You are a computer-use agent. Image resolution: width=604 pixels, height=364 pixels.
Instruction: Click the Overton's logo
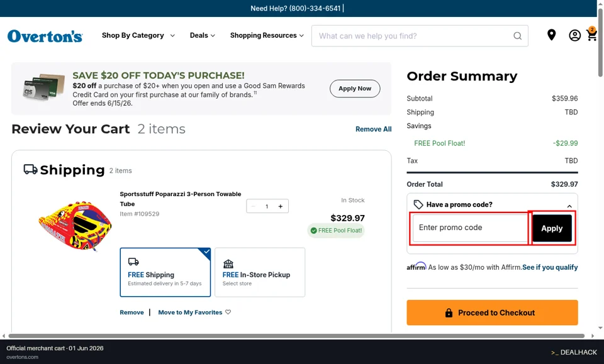[45, 36]
